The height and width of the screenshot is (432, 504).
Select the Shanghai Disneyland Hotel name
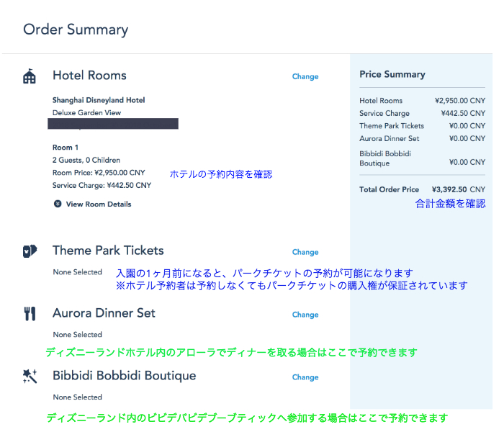pos(99,100)
